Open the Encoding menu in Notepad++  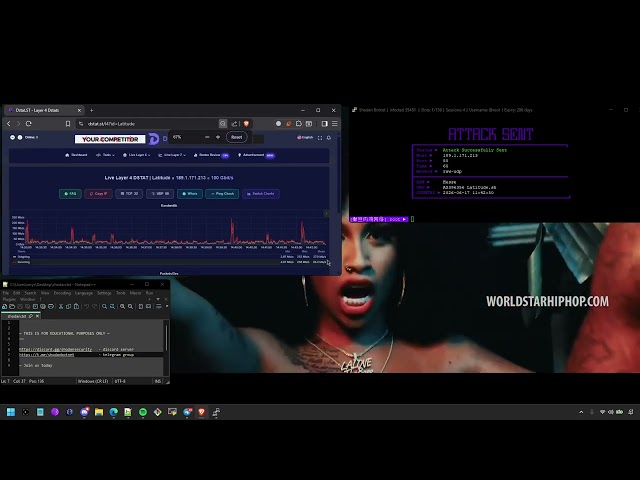pos(62,293)
